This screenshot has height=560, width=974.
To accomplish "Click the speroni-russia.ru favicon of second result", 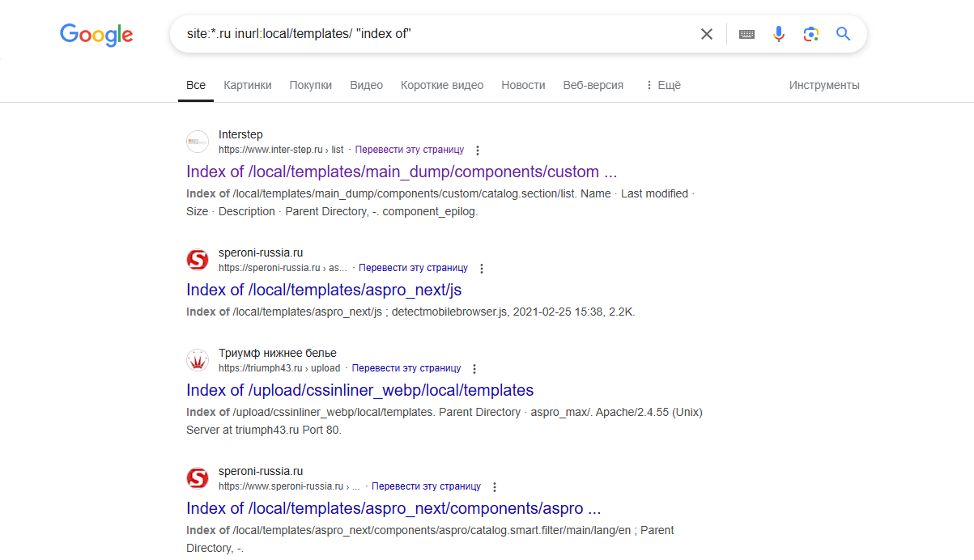I will [198, 260].
